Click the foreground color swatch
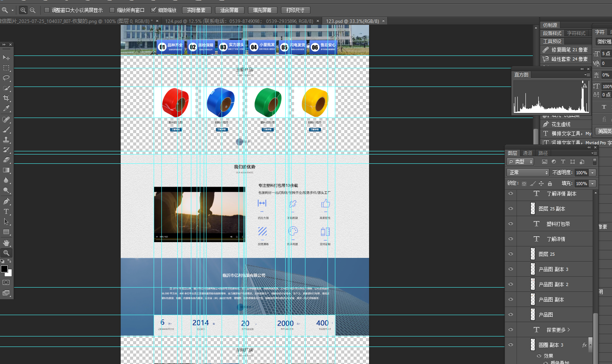The image size is (612, 364). pos(4,269)
